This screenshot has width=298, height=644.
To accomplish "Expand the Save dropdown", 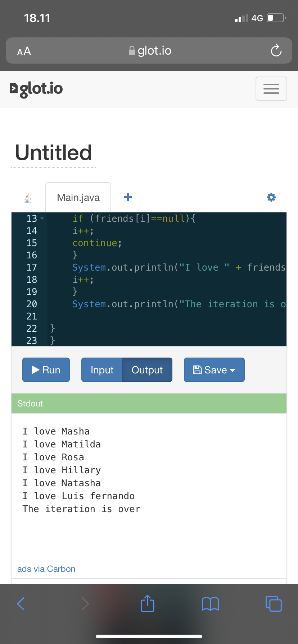I will [214, 370].
